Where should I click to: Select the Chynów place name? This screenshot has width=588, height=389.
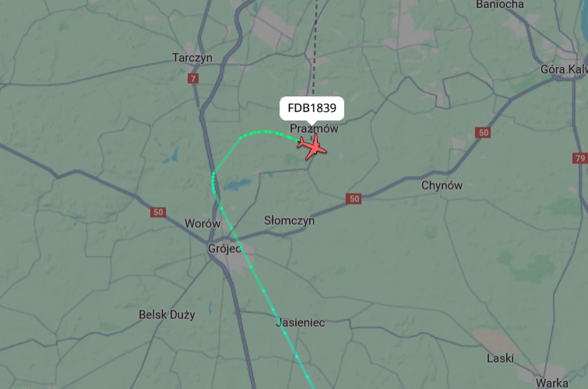pyautogui.click(x=442, y=185)
